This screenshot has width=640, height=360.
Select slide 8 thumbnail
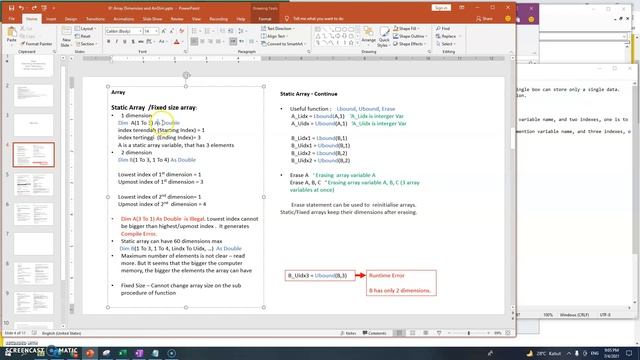click(33, 273)
